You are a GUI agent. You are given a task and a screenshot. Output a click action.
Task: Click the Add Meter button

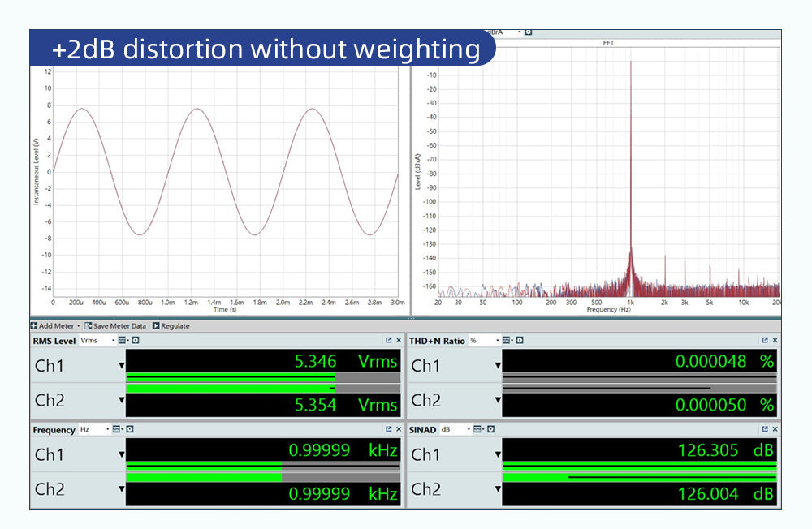54,325
